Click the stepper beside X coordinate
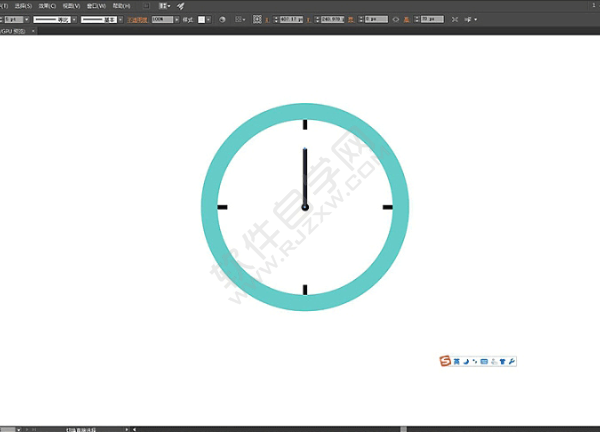The width and height of the screenshot is (600, 432). click(x=276, y=19)
